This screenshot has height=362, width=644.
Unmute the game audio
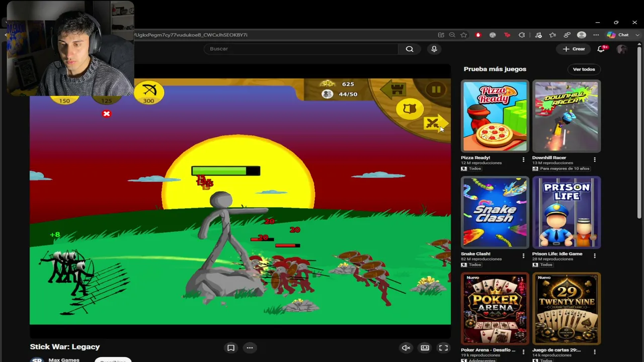coord(406,348)
